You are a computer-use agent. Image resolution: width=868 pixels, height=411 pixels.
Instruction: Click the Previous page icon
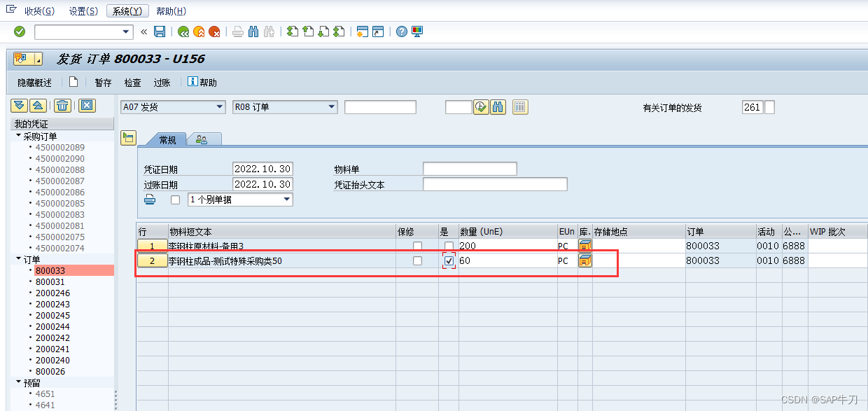click(308, 32)
